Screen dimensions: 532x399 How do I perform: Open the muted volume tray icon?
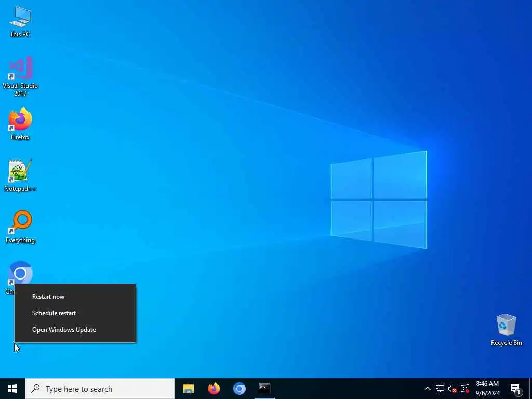[453, 389]
